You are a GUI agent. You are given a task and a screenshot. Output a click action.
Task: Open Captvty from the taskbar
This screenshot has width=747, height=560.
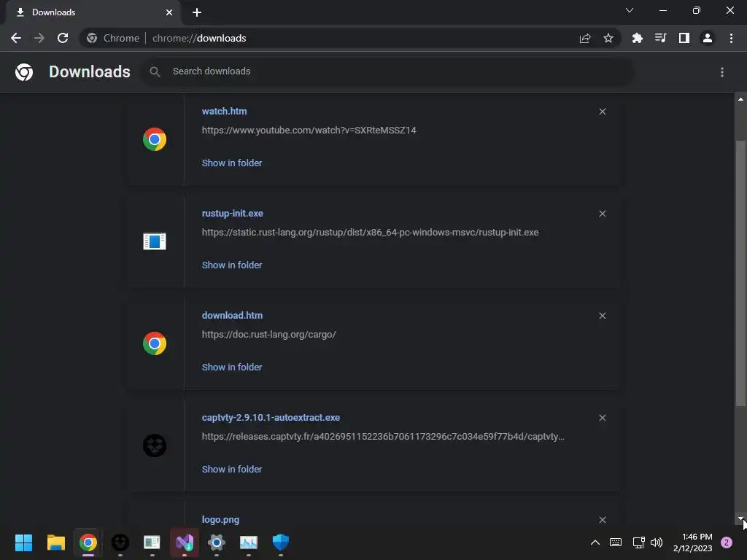120,542
